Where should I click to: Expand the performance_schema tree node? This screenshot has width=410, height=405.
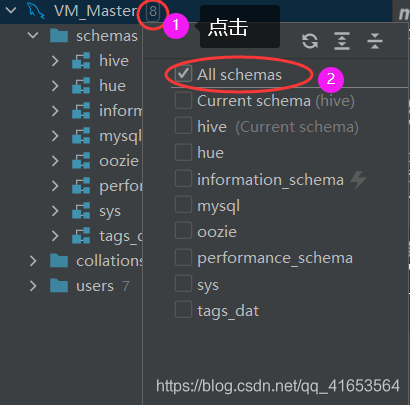tap(55, 186)
